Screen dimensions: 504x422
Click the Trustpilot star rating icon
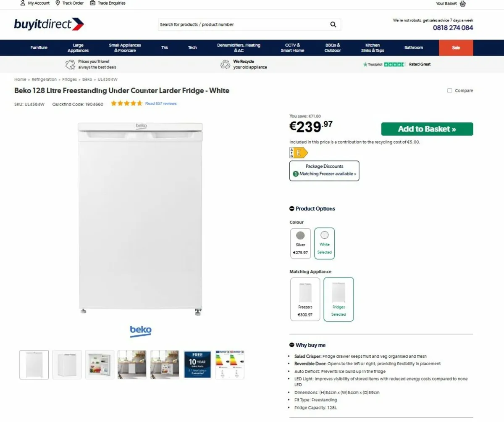point(395,64)
